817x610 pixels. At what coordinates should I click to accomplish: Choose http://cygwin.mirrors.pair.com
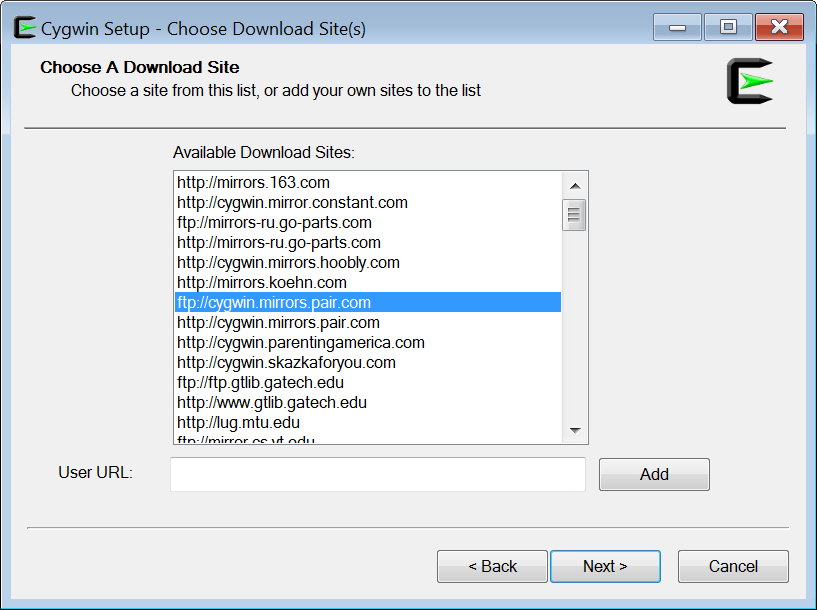368,322
